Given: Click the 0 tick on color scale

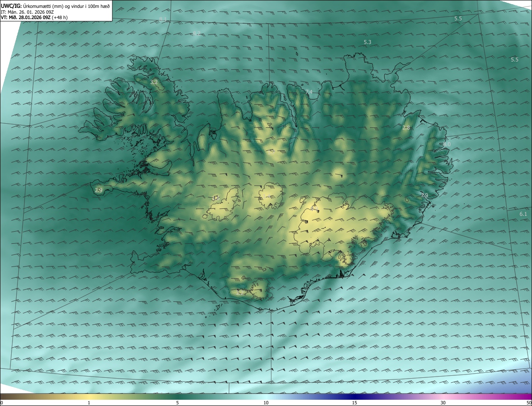Looking at the screenshot, I should (x=2, y=403).
